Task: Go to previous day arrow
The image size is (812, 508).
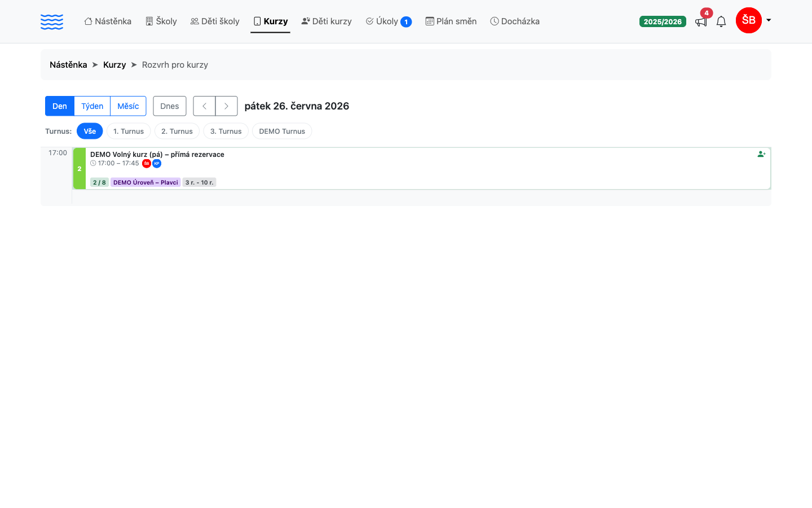Action: [x=204, y=106]
